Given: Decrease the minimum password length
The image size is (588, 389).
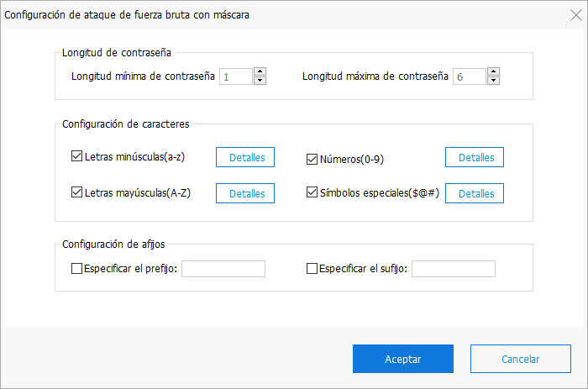Looking at the screenshot, I should coord(260,81).
